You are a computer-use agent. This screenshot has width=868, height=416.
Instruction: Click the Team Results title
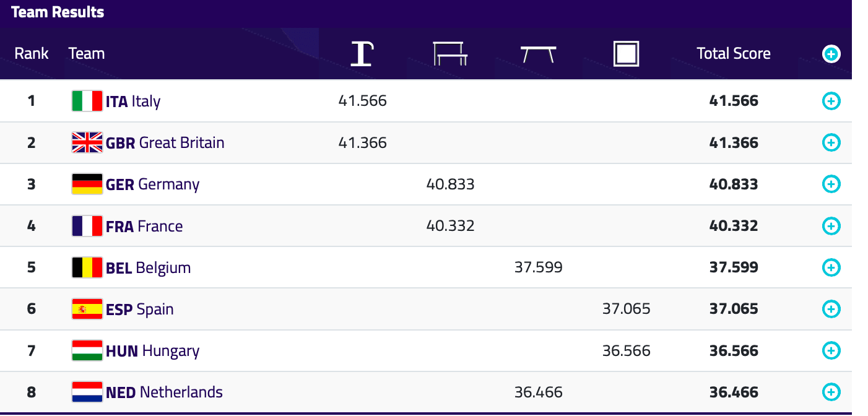point(58,12)
